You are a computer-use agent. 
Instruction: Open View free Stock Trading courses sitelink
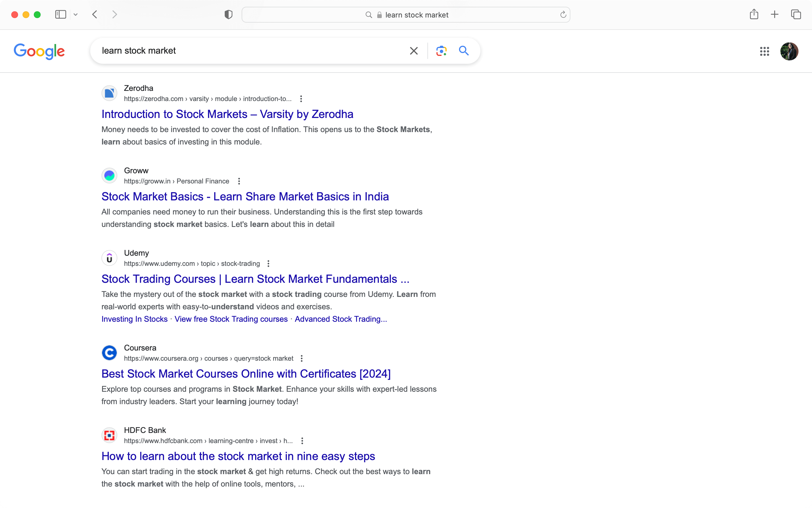[x=231, y=319]
